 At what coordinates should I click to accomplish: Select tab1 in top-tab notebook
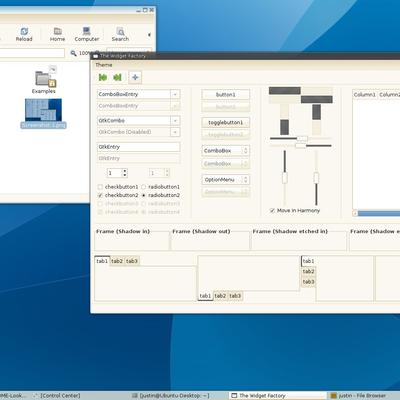pyautogui.click(x=102, y=261)
